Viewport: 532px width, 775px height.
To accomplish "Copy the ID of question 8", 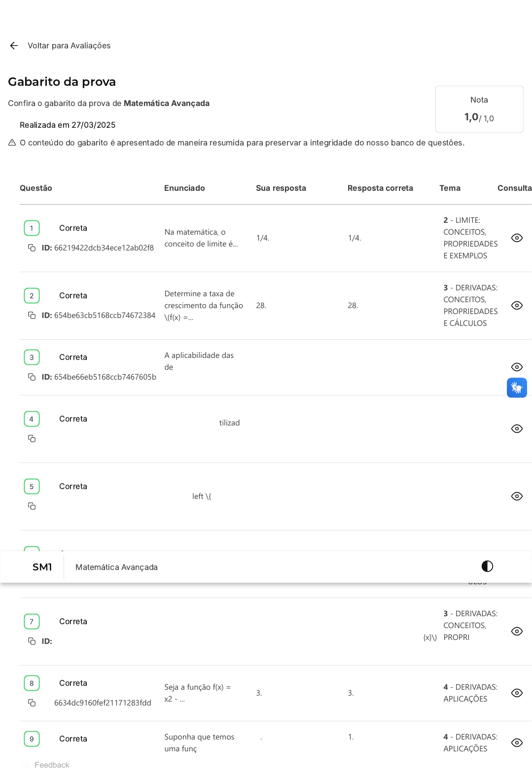I will (x=32, y=703).
